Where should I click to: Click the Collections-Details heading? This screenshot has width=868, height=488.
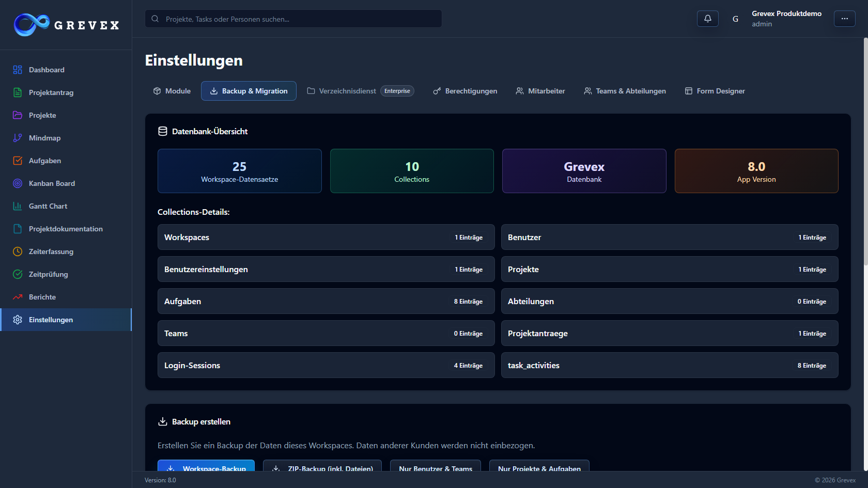point(194,212)
